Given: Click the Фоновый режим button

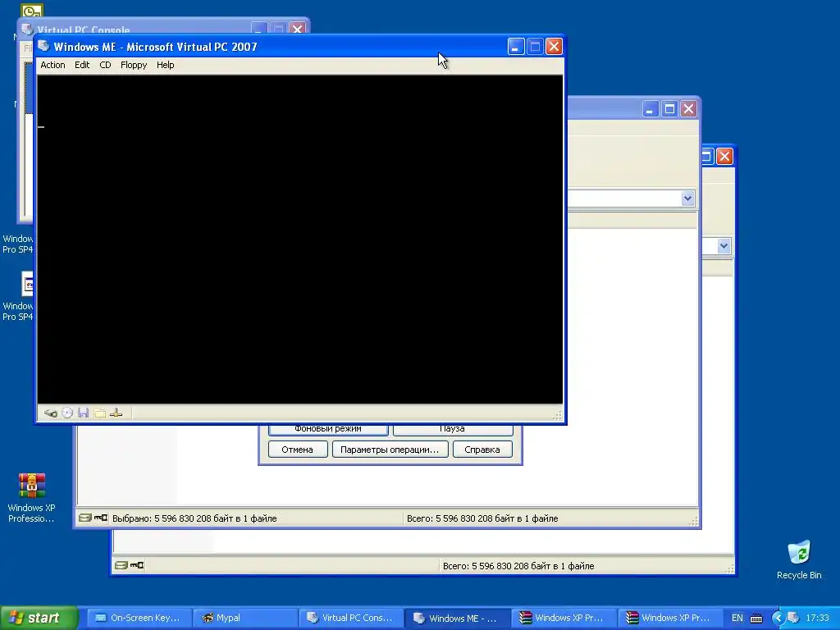Looking at the screenshot, I should tap(328, 429).
